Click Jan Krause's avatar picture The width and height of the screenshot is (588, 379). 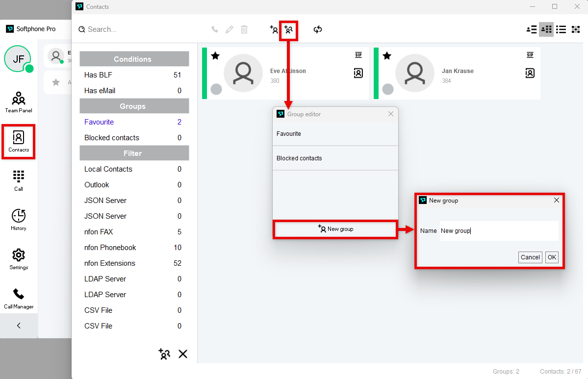pyautogui.click(x=415, y=73)
